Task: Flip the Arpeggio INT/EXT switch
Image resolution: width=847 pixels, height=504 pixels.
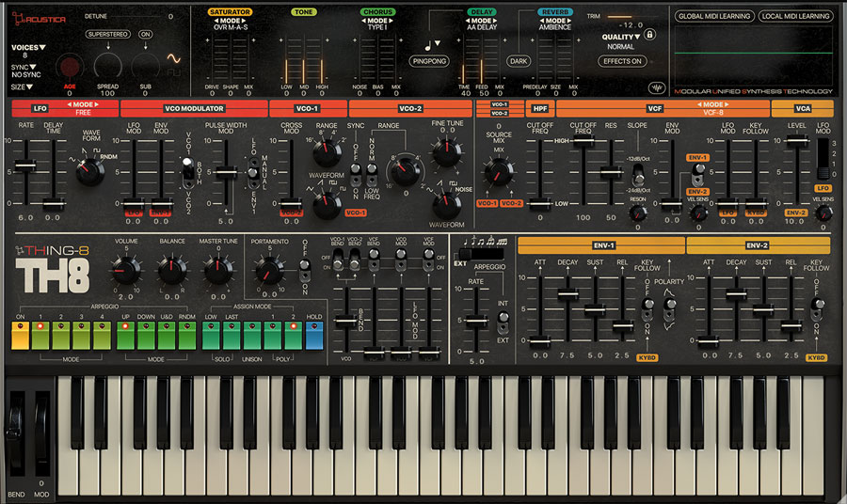Action: tap(503, 322)
